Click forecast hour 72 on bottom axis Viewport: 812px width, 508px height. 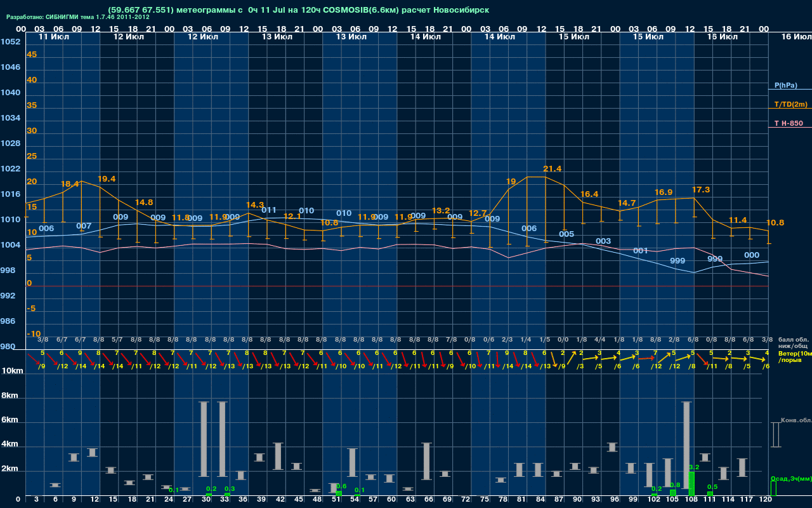466,500
